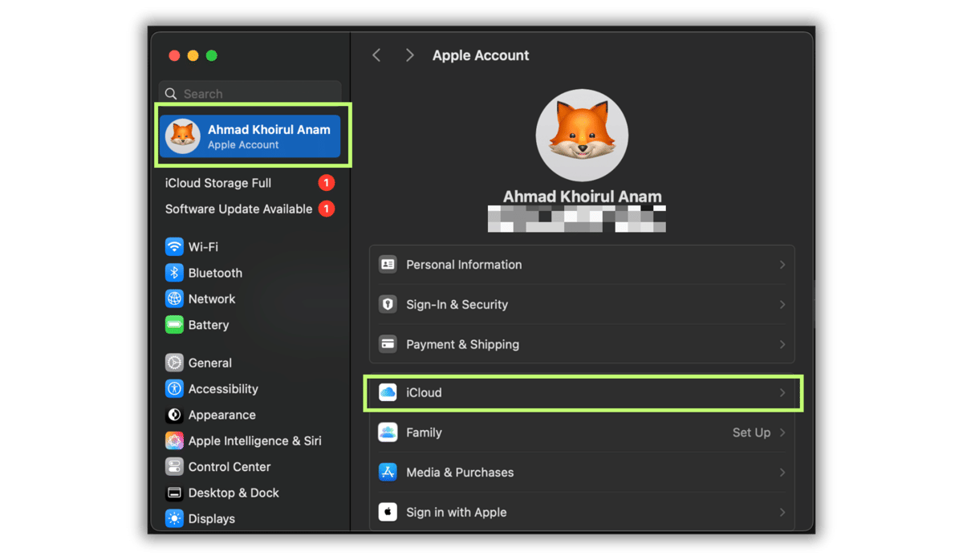
Task: Open Apple Intelligence & Siri settings
Action: click(174, 440)
